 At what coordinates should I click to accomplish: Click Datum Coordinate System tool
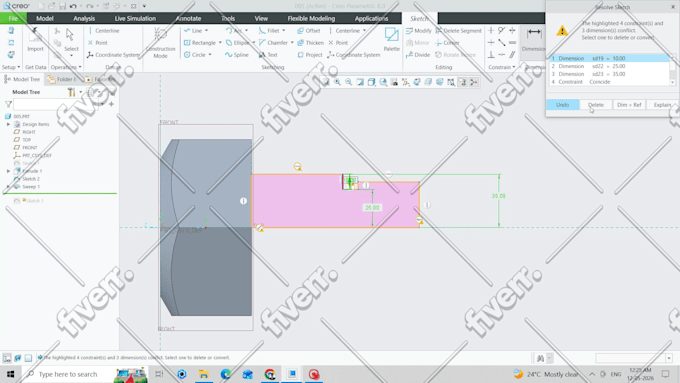113,55
